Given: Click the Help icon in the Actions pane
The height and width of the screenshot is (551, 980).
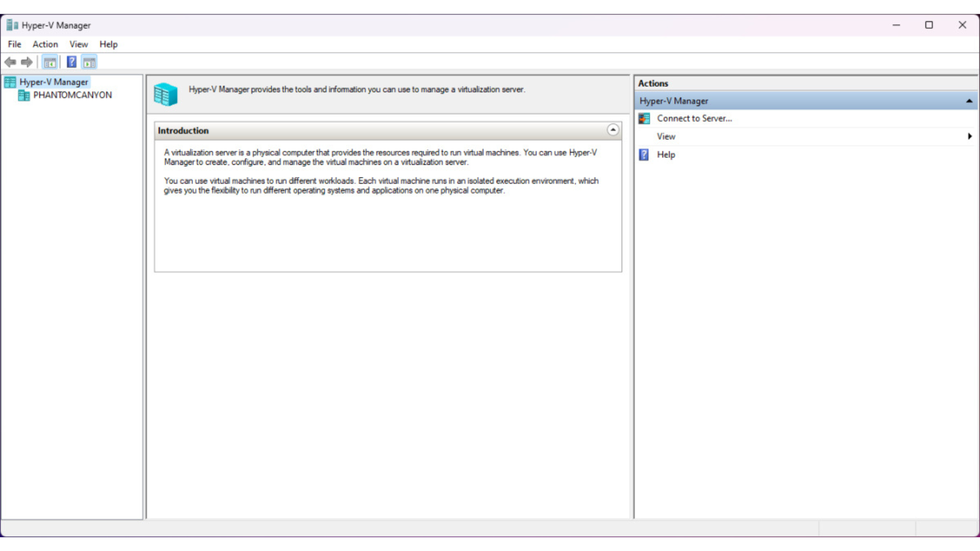Looking at the screenshot, I should [644, 155].
